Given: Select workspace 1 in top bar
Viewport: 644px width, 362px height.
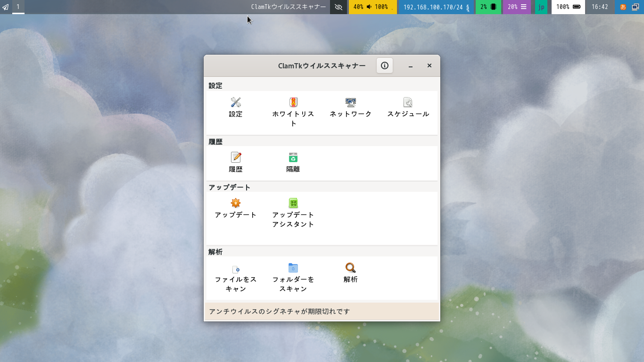Looking at the screenshot, I should click(18, 7).
